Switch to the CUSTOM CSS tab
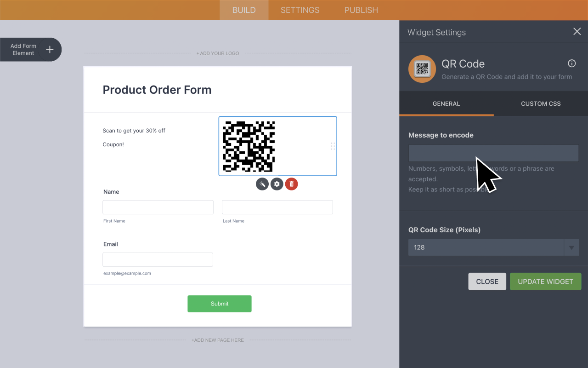Image resolution: width=588 pixels, height=368 pixels. 540,103
